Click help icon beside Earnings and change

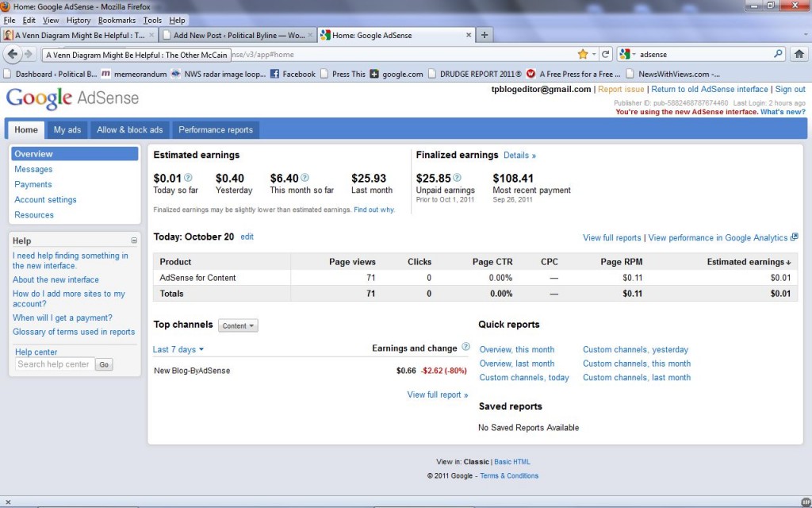coord(465,347)
